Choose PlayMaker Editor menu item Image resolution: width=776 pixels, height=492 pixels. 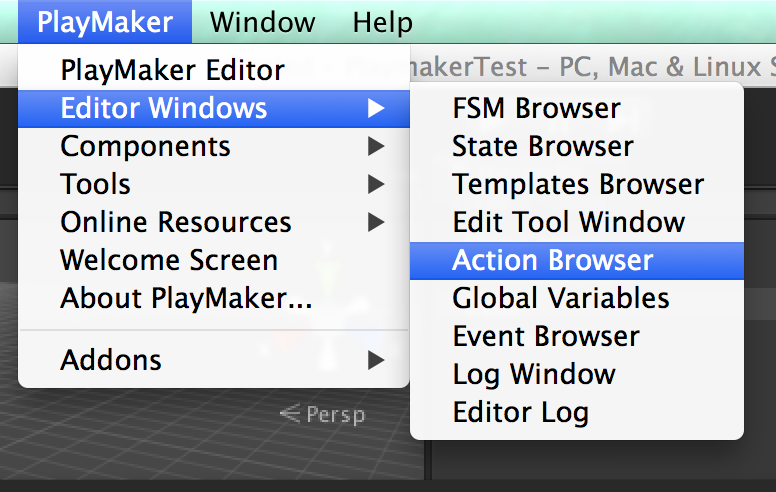tap(214, 70)
